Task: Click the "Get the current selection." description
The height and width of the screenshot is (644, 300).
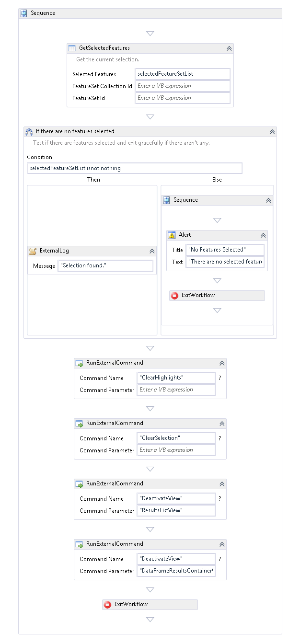Action: (108, 60)
